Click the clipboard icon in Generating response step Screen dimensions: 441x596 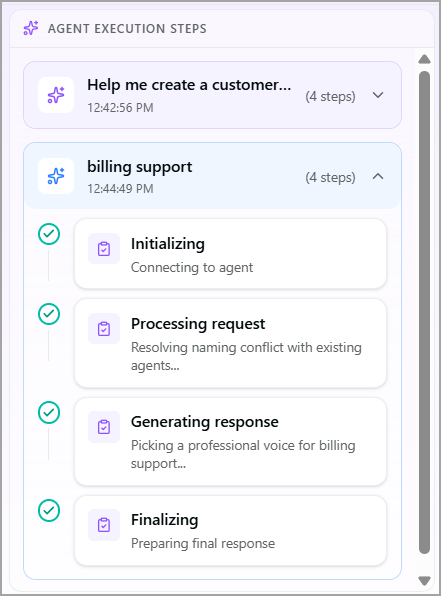[x=104, y=426]
